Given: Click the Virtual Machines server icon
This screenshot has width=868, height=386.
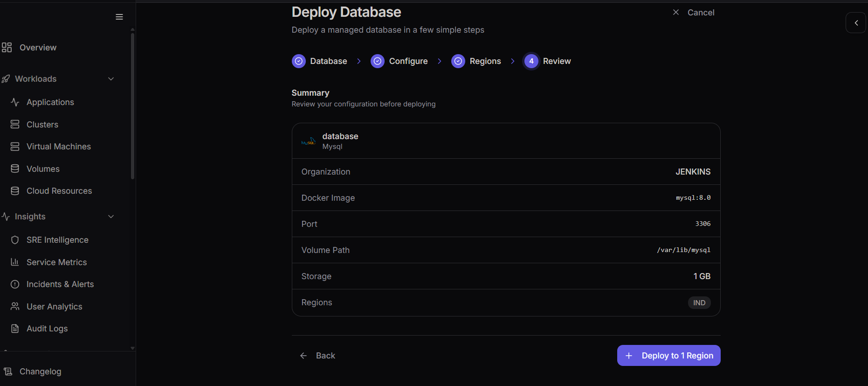Looking at the screenshot, I should click(15, 147).
